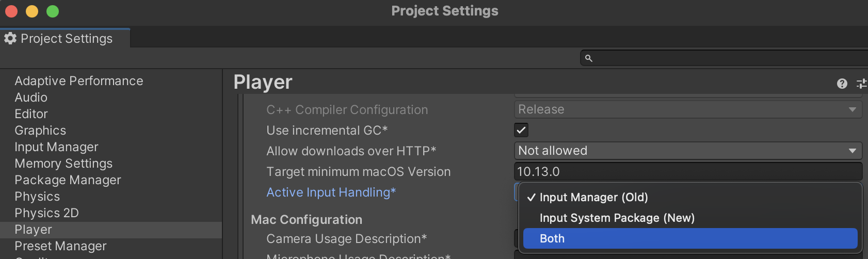Click the search magnifier icon
This screenshot has height=259, width=868.
pos(589,58)
